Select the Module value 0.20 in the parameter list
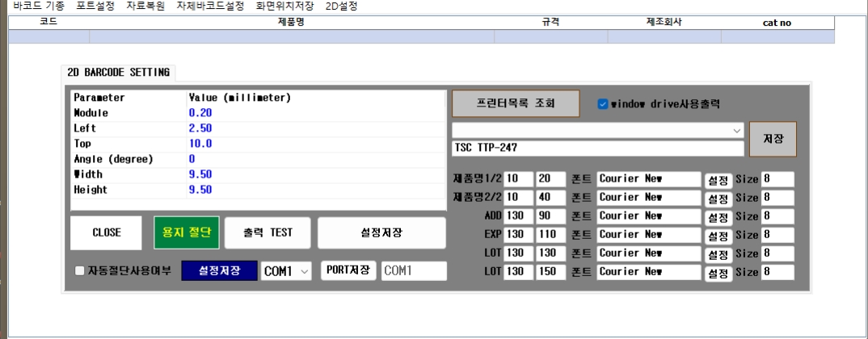The height and width of the screenshot is (339, 868). pyautogui.click(x=200, y=113)
